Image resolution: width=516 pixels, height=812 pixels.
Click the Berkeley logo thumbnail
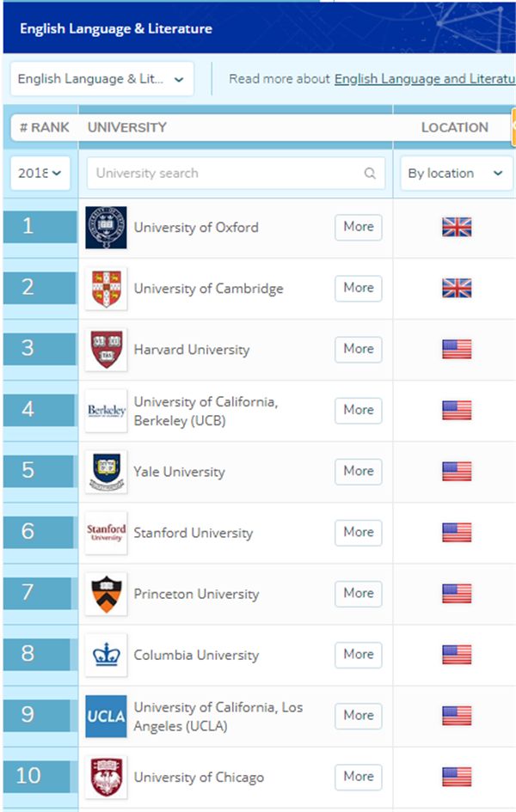106,411
